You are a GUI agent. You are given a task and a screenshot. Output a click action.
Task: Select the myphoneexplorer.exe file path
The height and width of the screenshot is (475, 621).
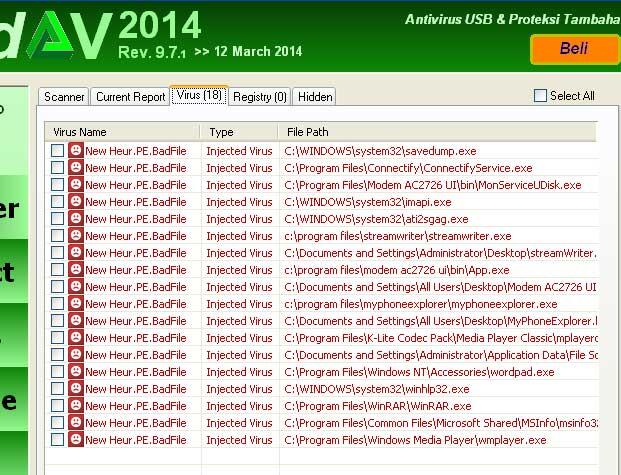[x=421, y=304]
